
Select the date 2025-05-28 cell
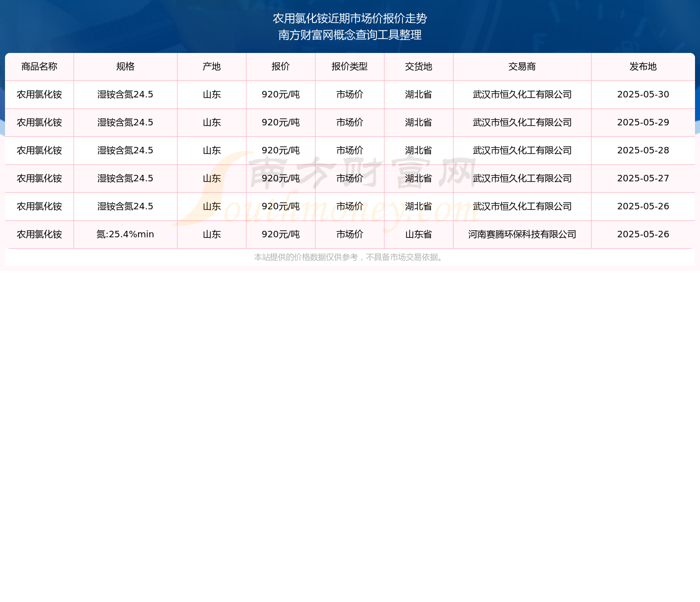pos(643,150)
